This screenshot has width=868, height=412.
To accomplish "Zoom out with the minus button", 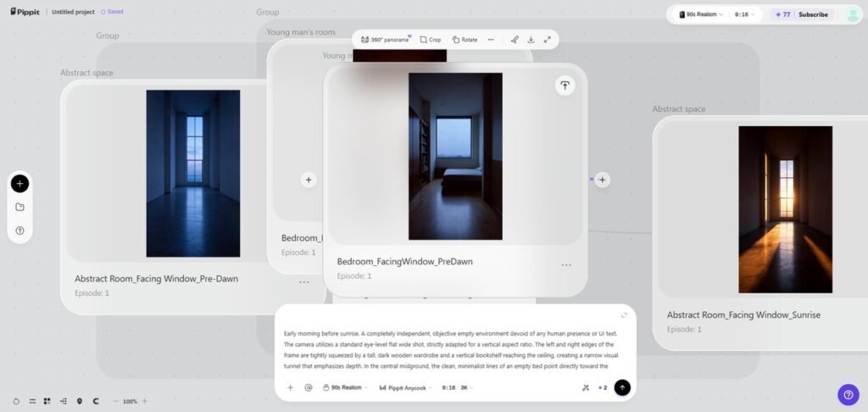I will (x=115, y=401).
